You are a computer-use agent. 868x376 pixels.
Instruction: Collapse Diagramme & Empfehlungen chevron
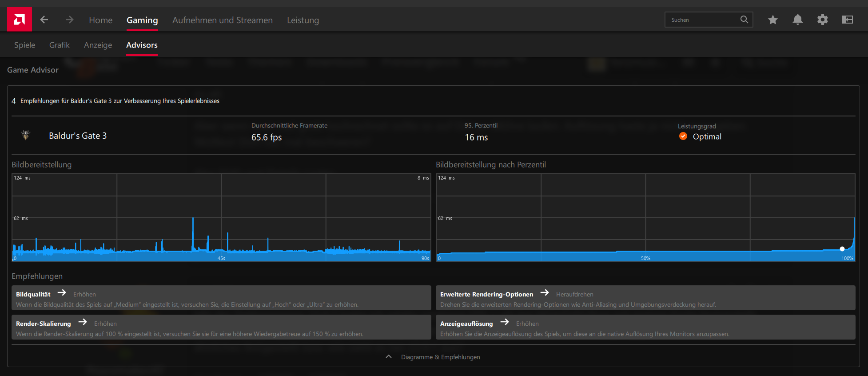coord(389,356)
